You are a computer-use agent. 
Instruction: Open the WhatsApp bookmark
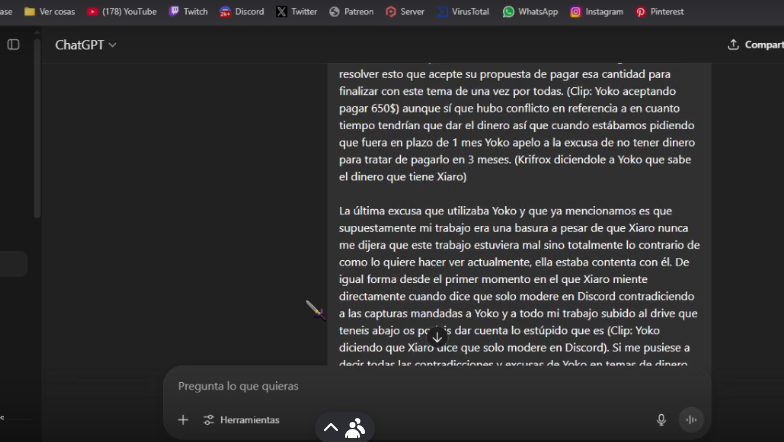tap(530, 12)
